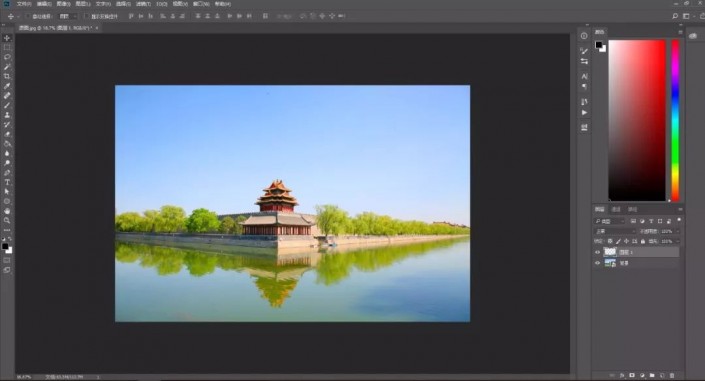Image resolution: width=705 pixels, height=381 pixels.
Task: Select the Dodge tool
Action: pos(7,163)
